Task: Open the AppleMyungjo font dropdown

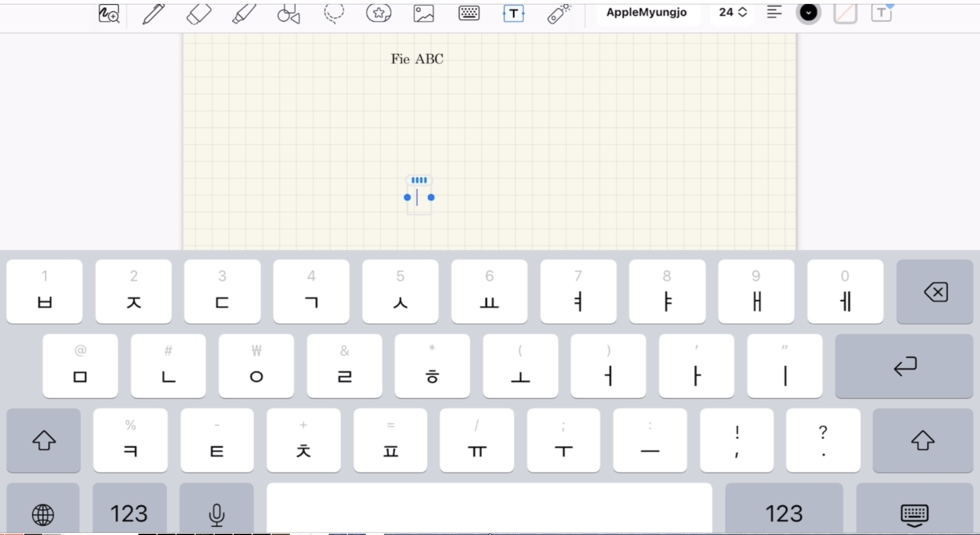Action: pos(646,13)
